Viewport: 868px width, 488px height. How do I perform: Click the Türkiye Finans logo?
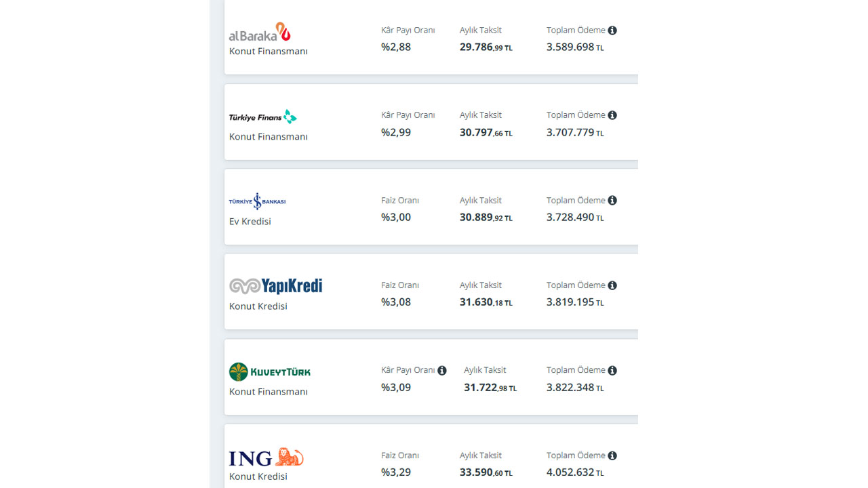[x=263, y=117]
